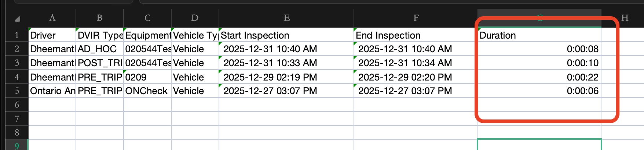Click the Ontario An driver cell
This screenshot has height=150, width=644.
52,91
